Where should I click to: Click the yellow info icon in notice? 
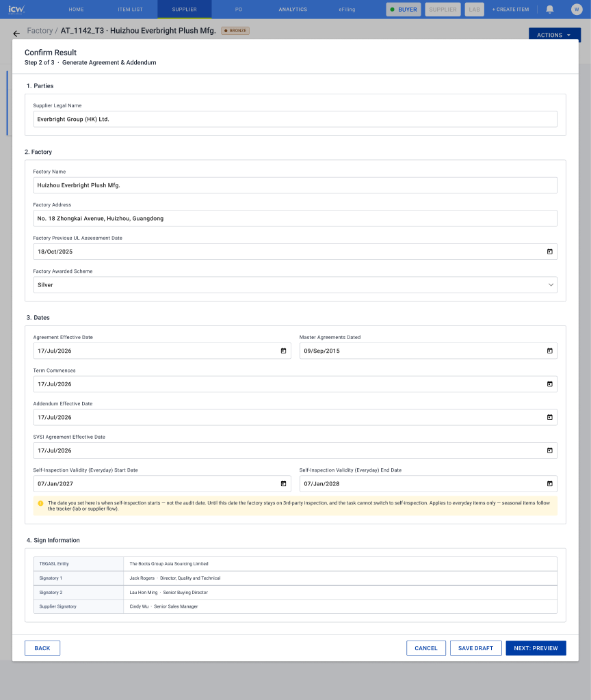click(40, 503)
